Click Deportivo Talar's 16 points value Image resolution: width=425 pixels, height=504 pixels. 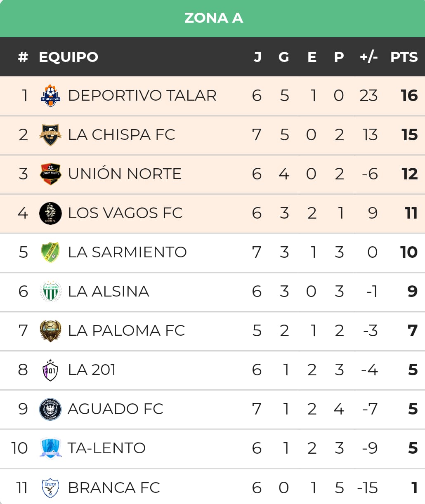pos(409,96)
